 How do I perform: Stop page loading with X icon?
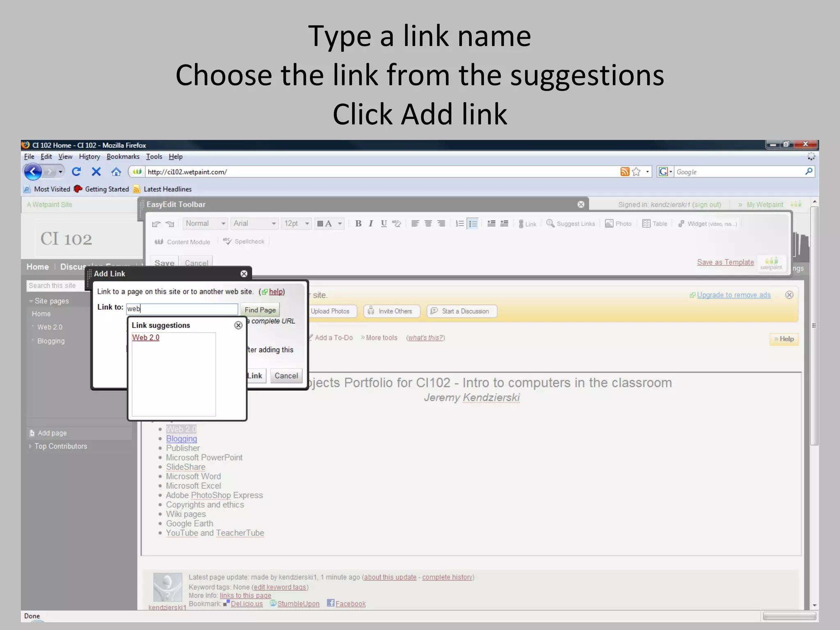coord(96,171)
